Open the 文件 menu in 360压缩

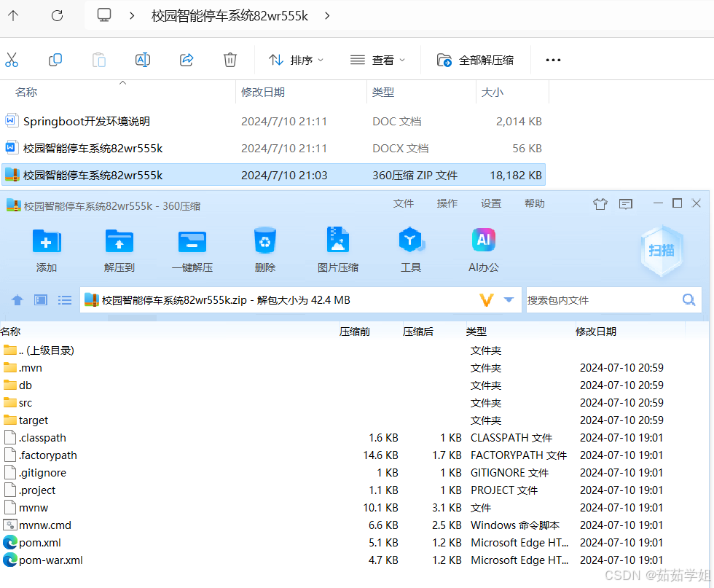tap(404, 203)
